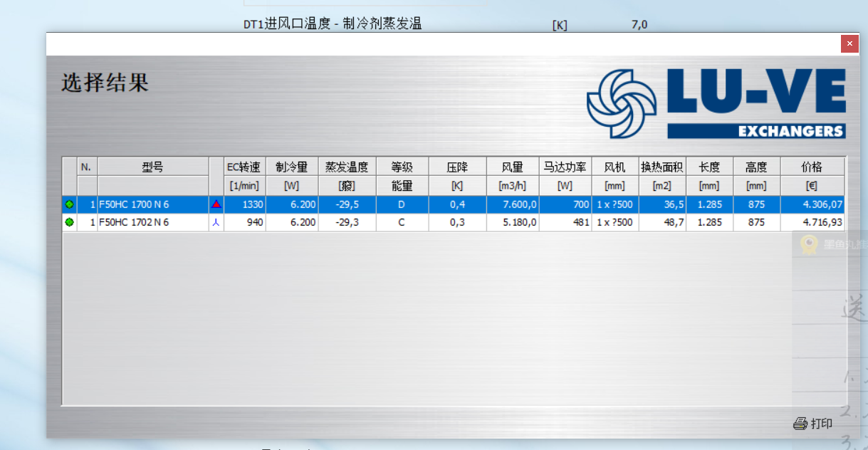Select the 长度 column header
Viewport: 868px width, 450px height.
click(709, 167)
